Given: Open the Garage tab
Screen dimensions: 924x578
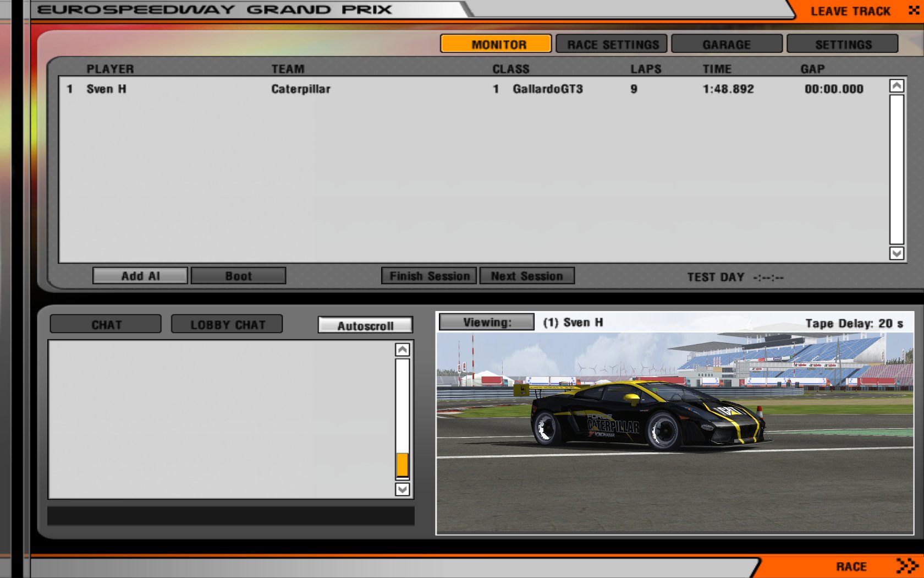Looking at the screenshot, I should [727, 44].
